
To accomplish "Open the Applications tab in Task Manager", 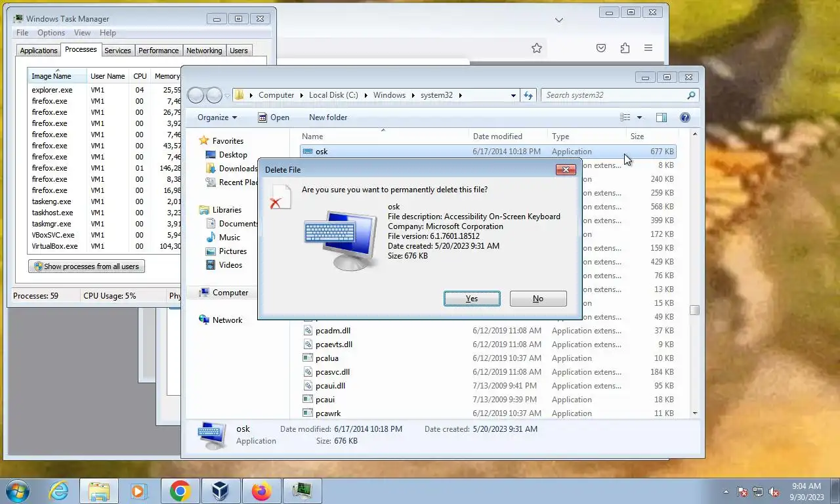I will coord(39,51).
